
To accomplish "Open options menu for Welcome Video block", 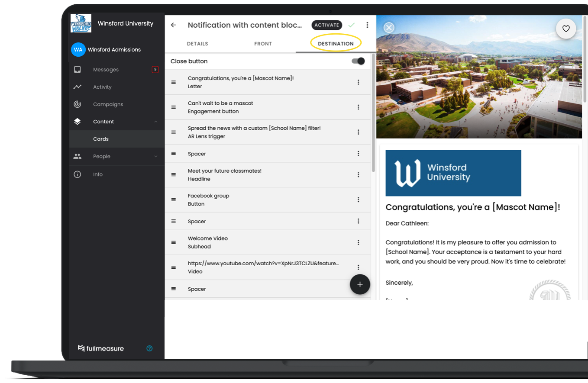I will [x=358, y=242].
